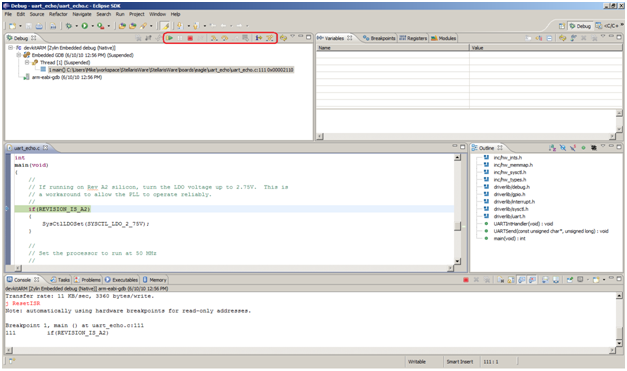Click the Drop To Frame icon in Debug toolbar

[246, 38]
